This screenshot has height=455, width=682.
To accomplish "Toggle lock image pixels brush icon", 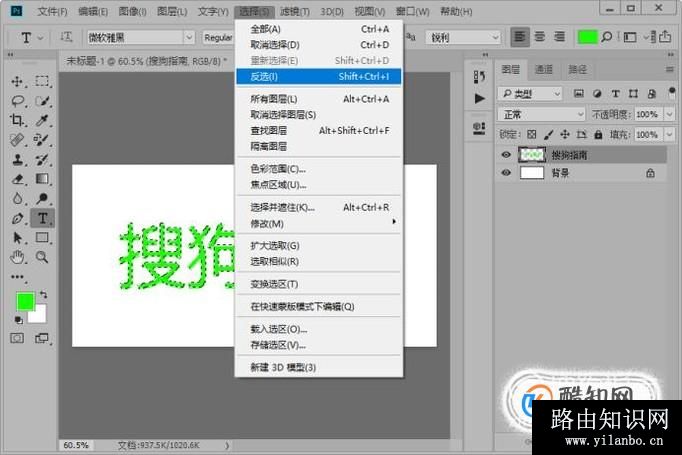I will point(548,134).
